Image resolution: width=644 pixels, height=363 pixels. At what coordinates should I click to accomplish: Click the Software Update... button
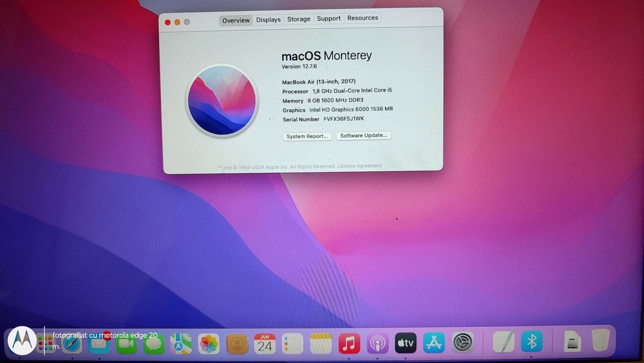363,135
